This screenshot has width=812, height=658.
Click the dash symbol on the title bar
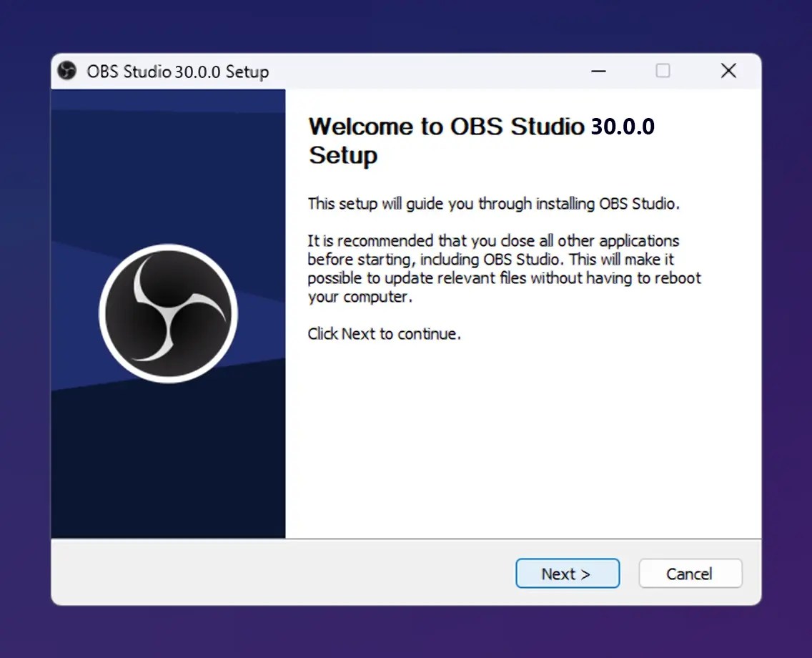598,71
